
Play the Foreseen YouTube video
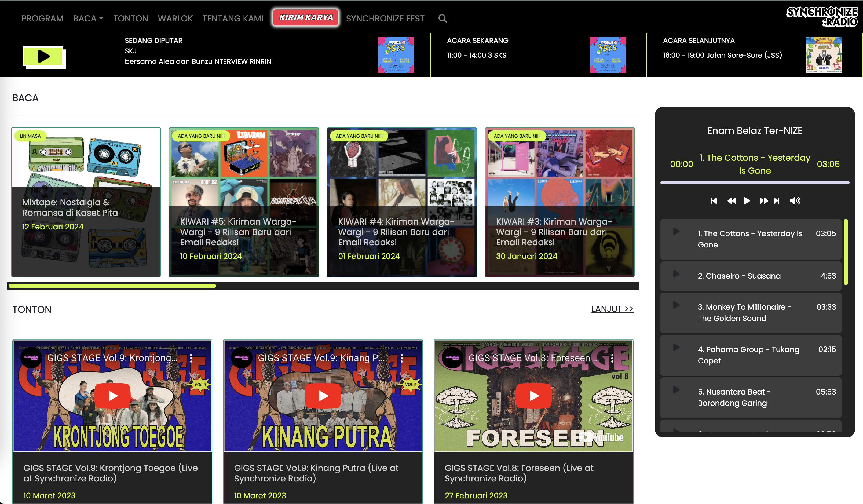(x=533, y=396)
